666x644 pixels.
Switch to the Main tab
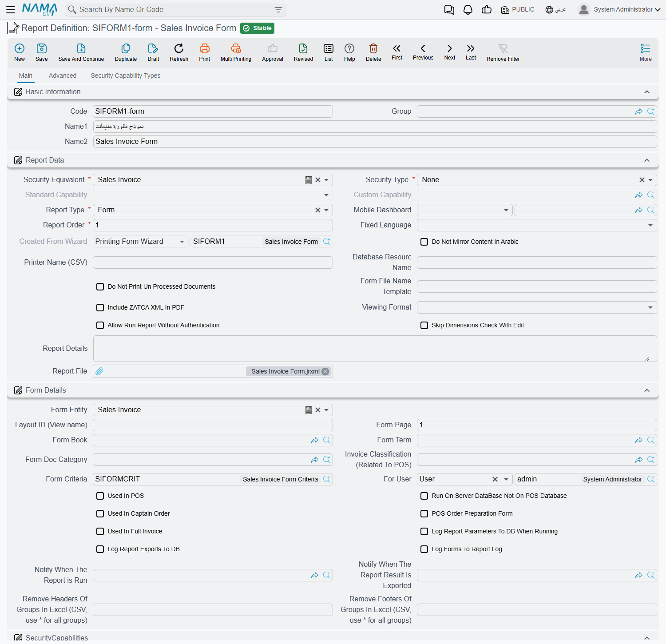[x=26, y=76]
